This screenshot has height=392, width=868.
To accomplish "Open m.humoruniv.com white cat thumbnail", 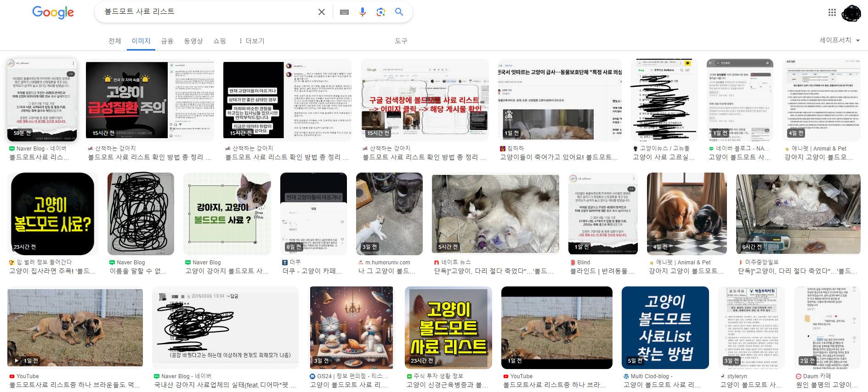I will coord(389,213).
